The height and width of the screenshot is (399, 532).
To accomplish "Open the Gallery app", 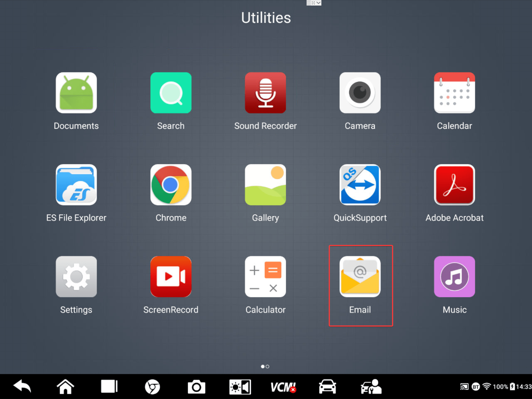I will click(x=265, y=185).
